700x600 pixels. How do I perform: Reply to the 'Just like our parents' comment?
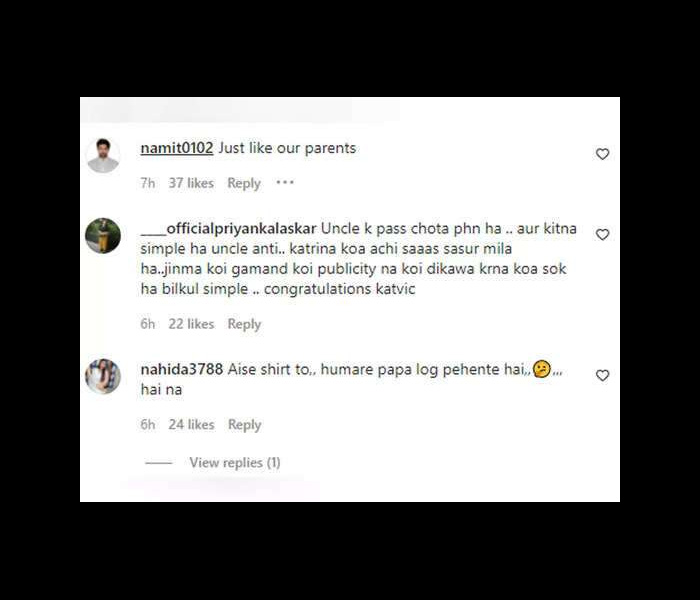click(244, 183)
